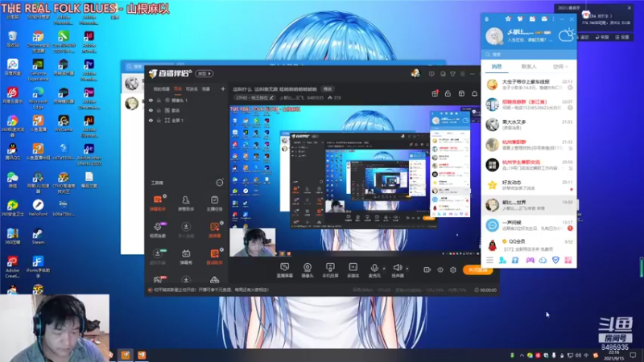Open the 一声问候 message row in QQ

(x=529, y=225)
